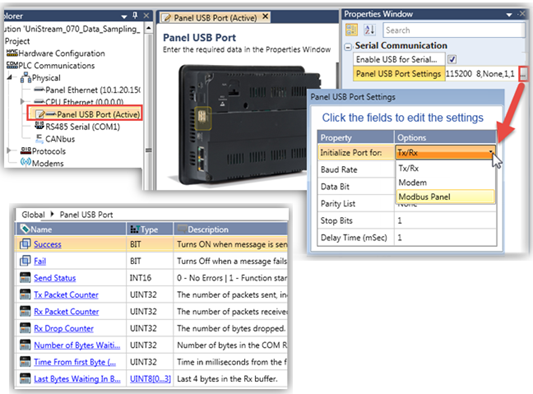This screenshot has height=394, width=533.
Task: Select Modem option in the dropdown list
Action: [x=445, y=182]
